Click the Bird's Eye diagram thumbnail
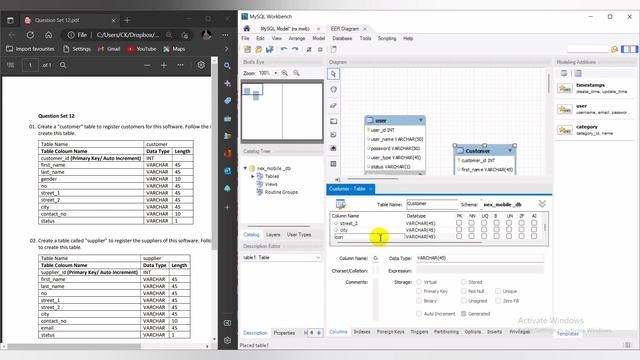 tap(282, 111)
